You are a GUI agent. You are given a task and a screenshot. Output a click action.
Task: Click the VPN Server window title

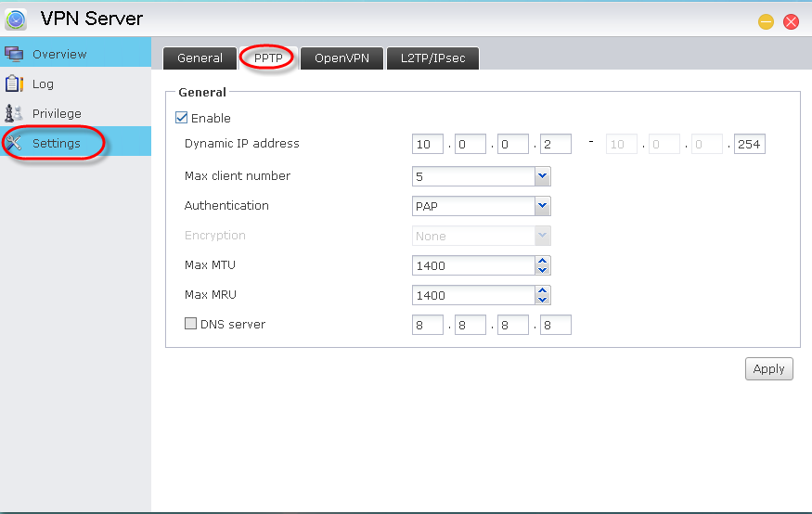pos(92,19)
